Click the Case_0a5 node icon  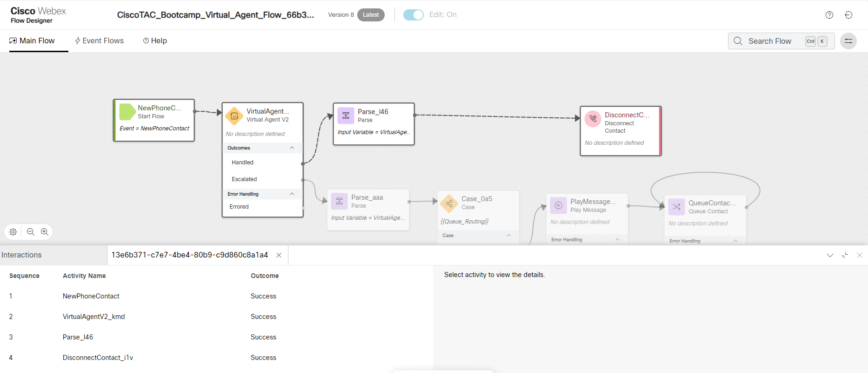coord(449,203)
